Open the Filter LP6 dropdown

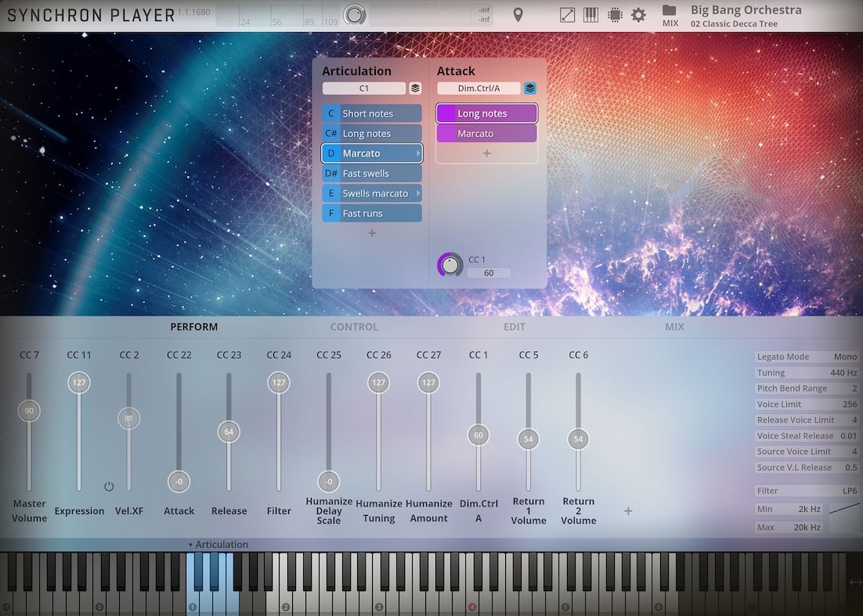tap(807, 491)
